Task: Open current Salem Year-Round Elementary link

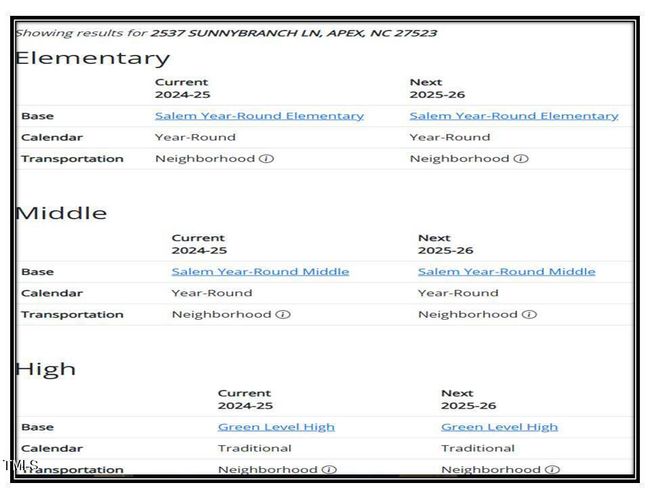Action: [x=260, y=116]
